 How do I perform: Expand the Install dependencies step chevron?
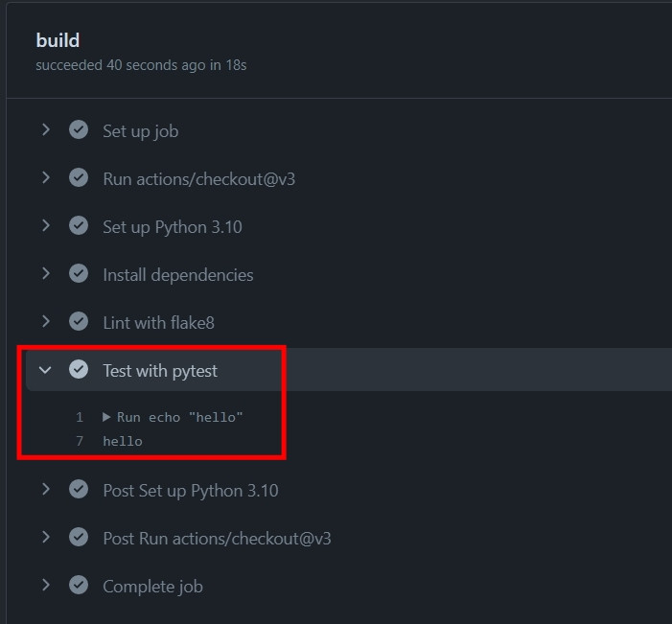[x=45, y=274]
